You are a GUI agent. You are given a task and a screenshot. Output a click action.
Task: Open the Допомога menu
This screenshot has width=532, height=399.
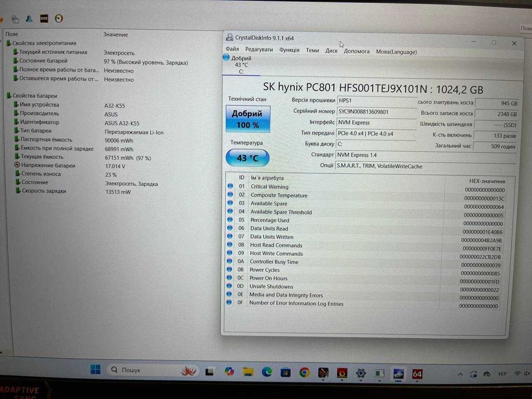(356, 51)
